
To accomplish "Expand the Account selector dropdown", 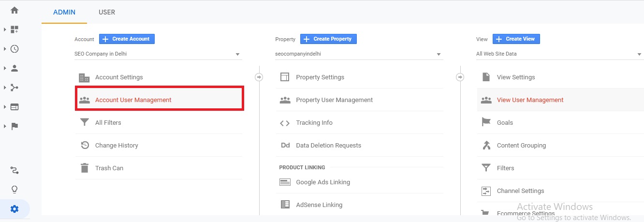I will pyautogui.click(x=157, y=54).
